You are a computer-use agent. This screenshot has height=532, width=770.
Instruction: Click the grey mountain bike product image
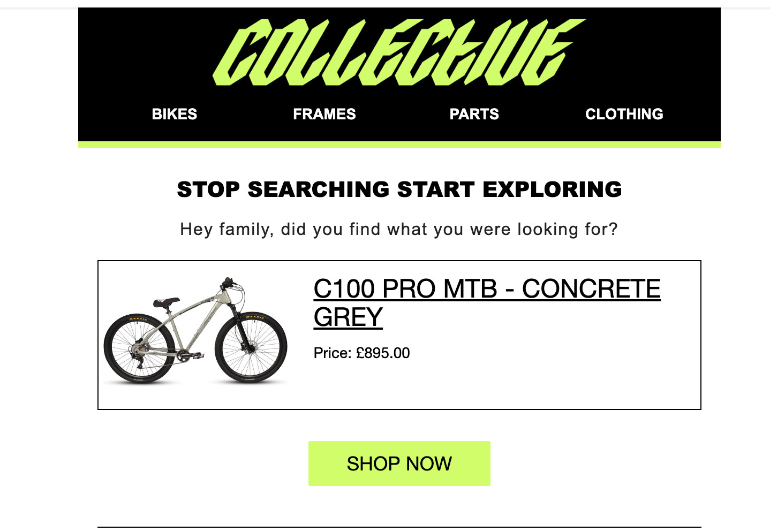coord(195,331)
